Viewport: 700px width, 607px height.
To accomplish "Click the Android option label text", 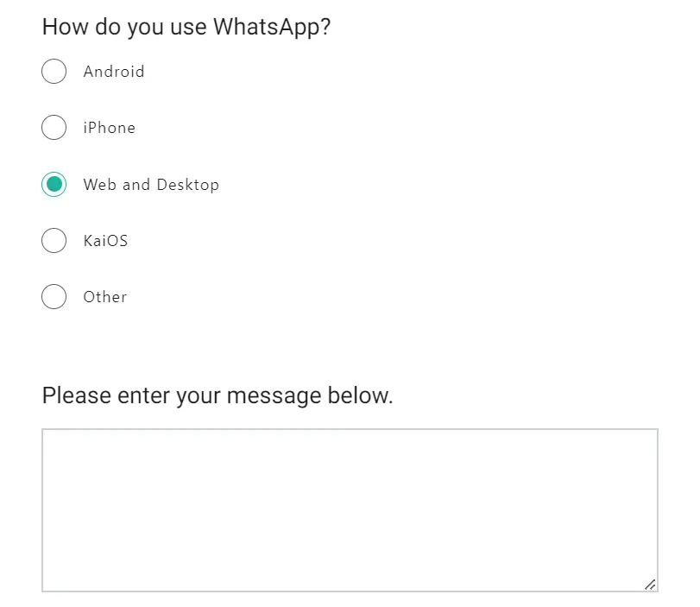I will pyautogui.click(x=113, y=72).
